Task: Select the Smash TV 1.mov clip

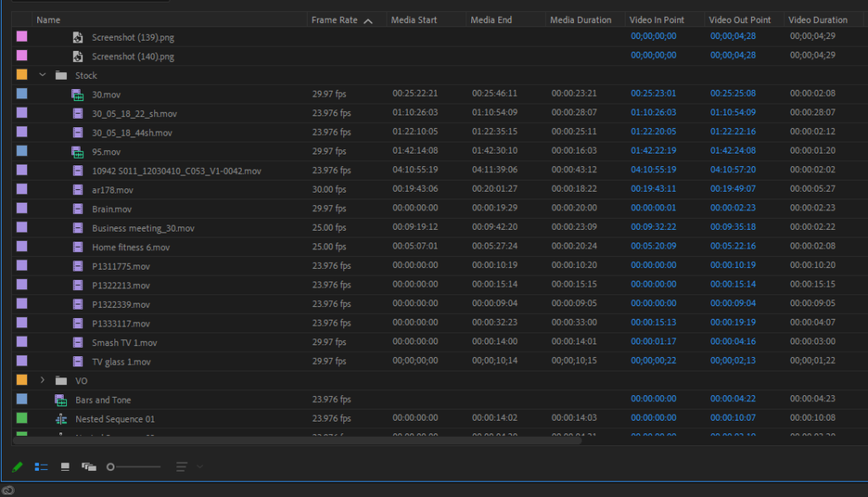Action: pyautogui.click(x=124, y=343)
